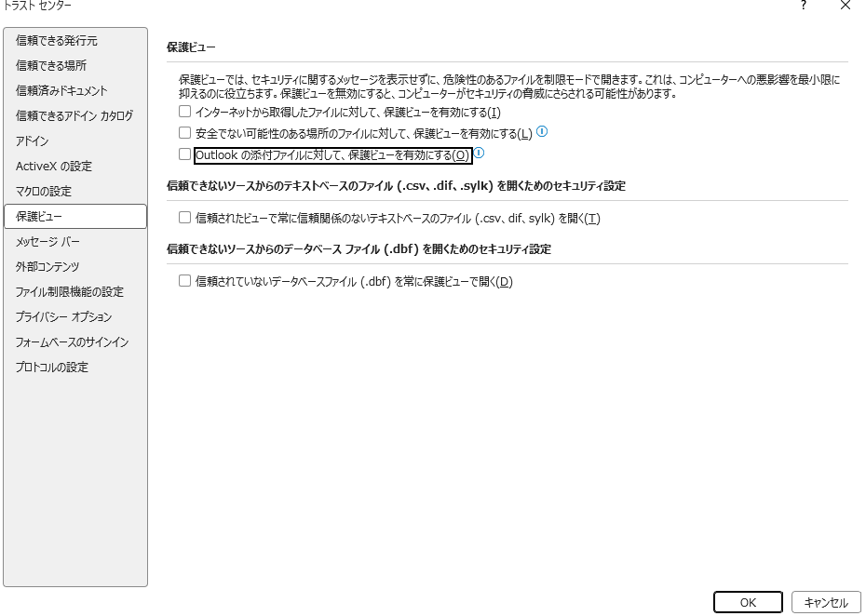Click the help question mark icon

[x=803, y=6]
